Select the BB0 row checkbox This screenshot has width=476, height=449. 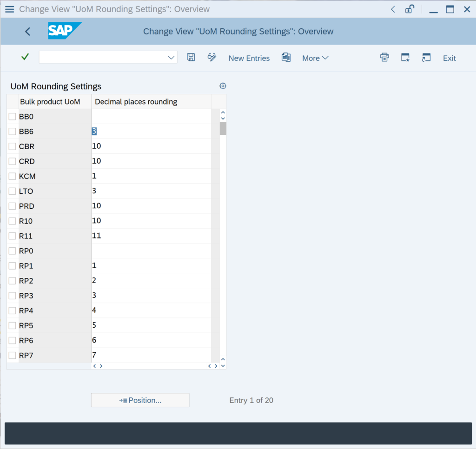(12, 117)
